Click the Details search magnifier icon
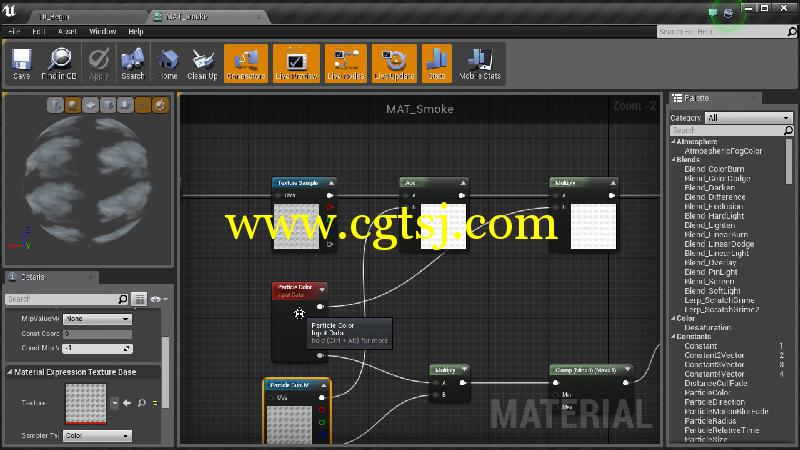 click(x=122, y=299)
